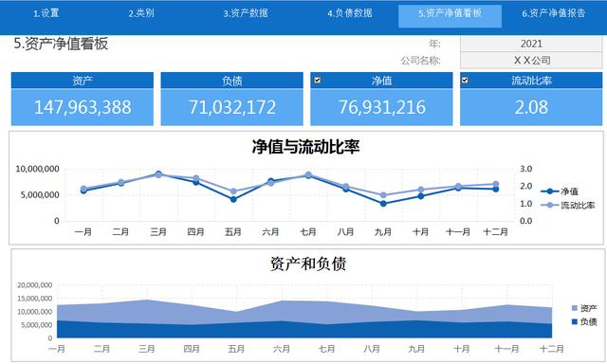607x364 pixels.
Task: Click the 九月 净值 data point
Action: 383,204
